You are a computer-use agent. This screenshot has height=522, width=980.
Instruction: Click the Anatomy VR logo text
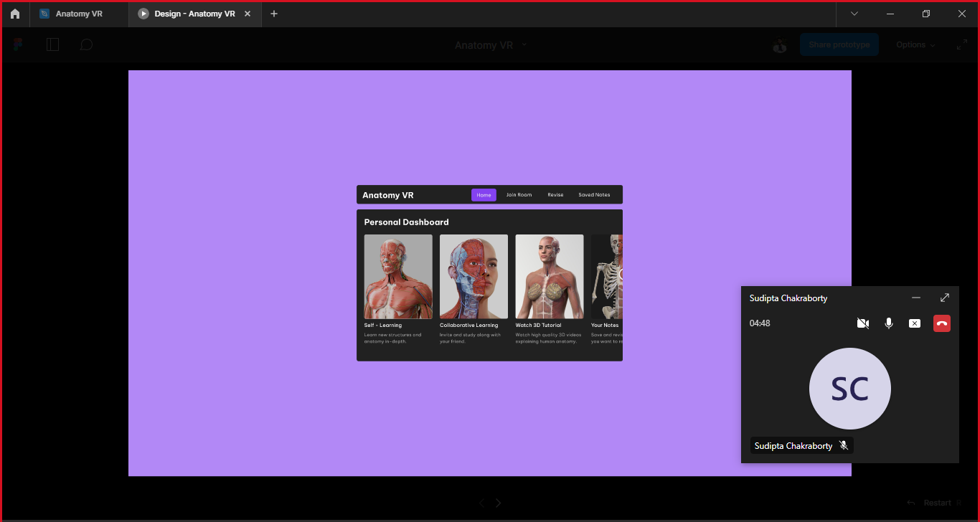(x=388, y=195)
